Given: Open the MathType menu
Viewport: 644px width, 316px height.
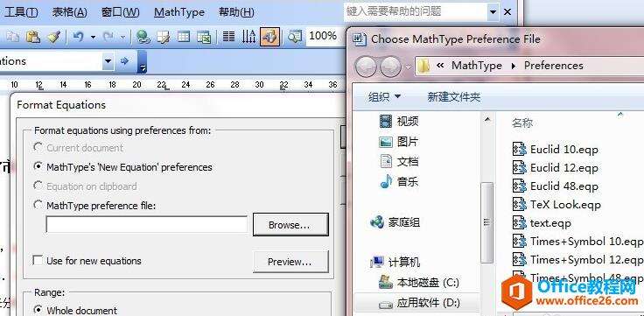Looking at the screenshot, I should click(x=179, y=12).
